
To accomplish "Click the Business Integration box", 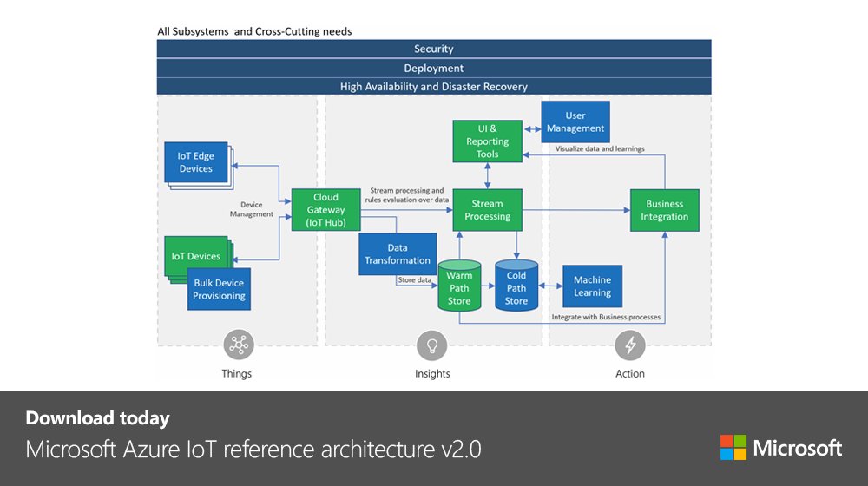I will click(665, 210).
